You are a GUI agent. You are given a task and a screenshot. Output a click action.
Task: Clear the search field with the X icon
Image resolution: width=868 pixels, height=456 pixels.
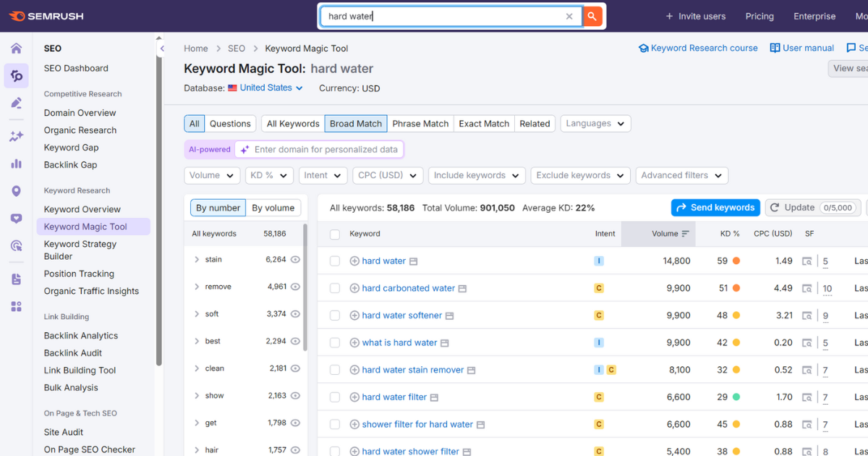coord(569,16)
